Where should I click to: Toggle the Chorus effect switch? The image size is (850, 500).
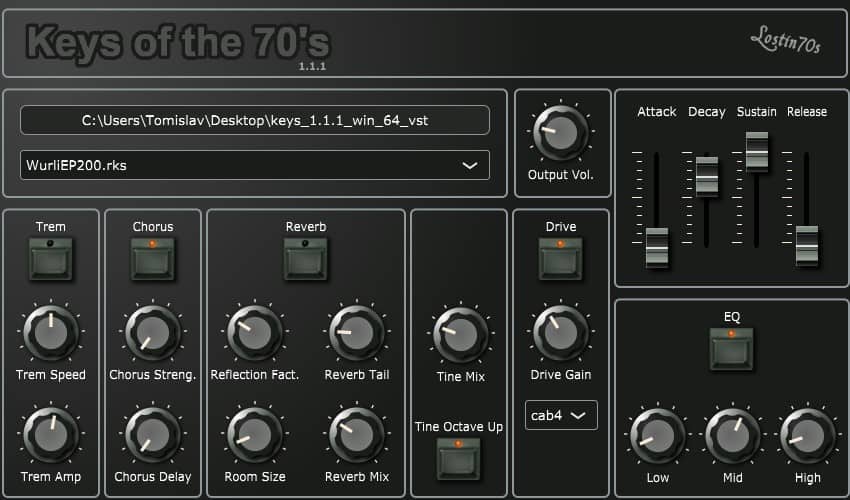click(x=153, y=259)
